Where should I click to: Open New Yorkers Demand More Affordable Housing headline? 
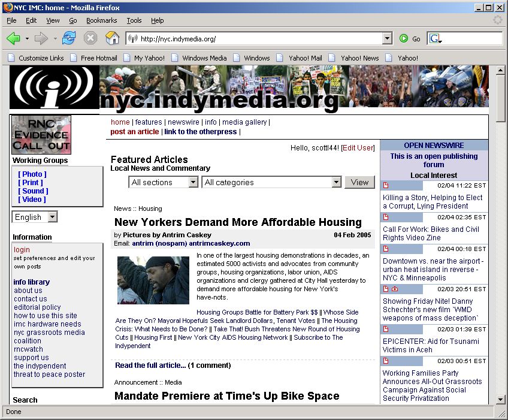click(238, 222)
